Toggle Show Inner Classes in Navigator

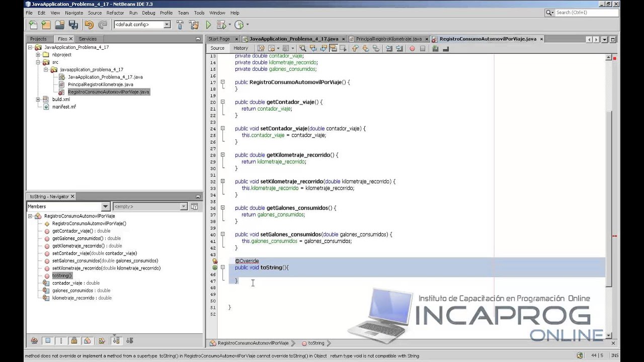[87, 340]
